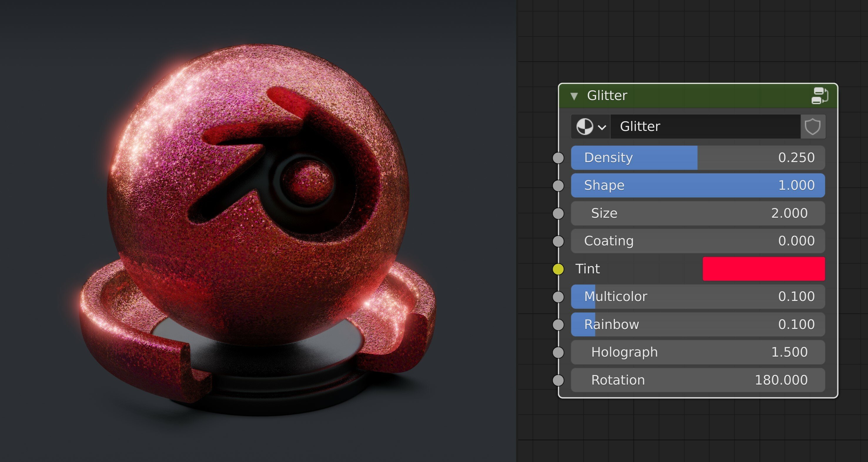The width and height of the screenshot is (868, 462).
Task: Open the red Tint color swatch
Action: [763, 269]
